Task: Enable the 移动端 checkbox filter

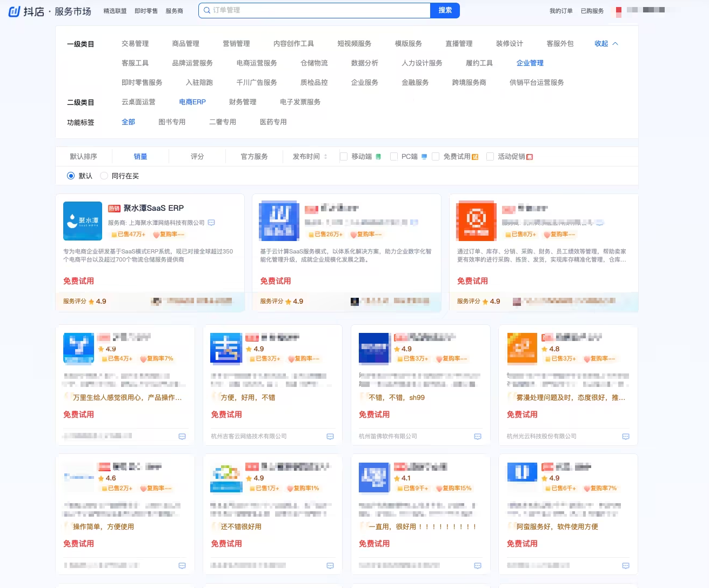Action: pos(344,157)
